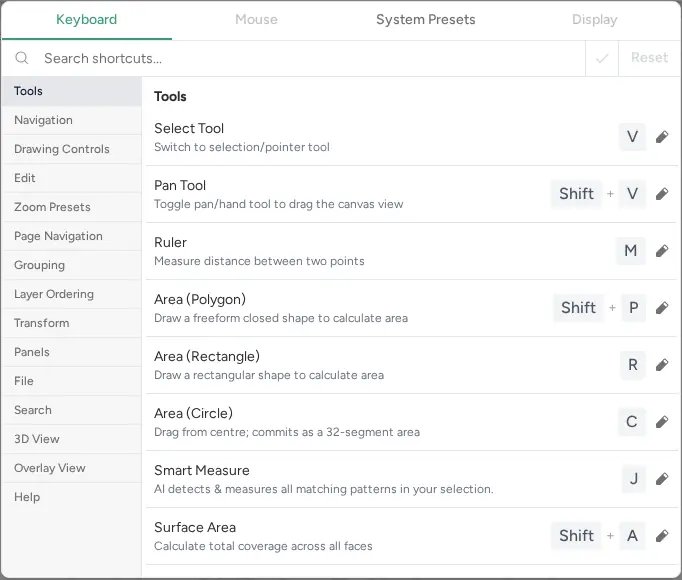Open the Search category in sidebar
This screenshot has width=682, height=580.
pos(72,410)
